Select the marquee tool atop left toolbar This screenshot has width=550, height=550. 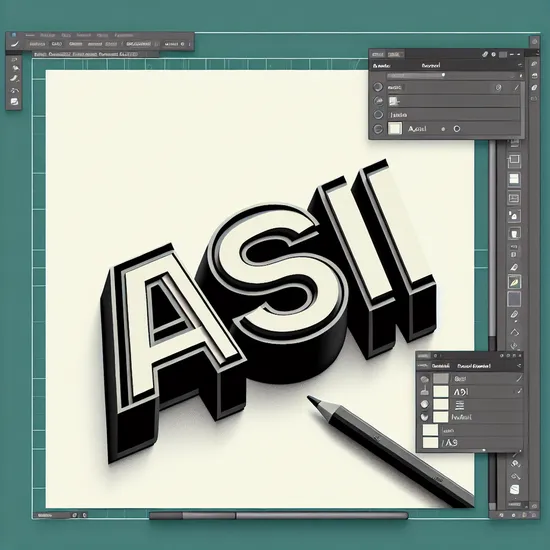(x=14, y=60)
